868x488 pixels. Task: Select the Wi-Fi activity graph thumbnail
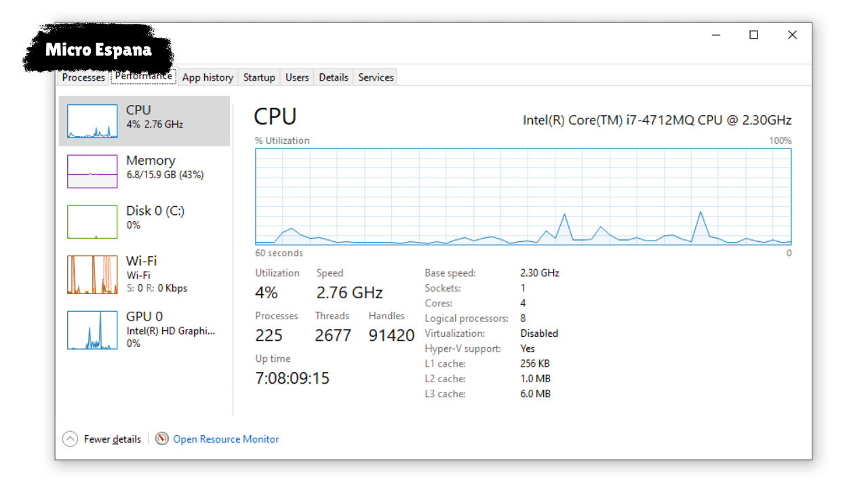92,274
